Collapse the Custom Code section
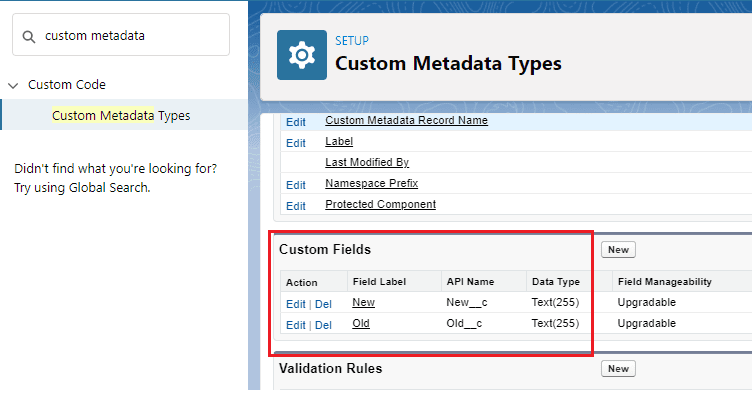752x404 pixels. 13,85
